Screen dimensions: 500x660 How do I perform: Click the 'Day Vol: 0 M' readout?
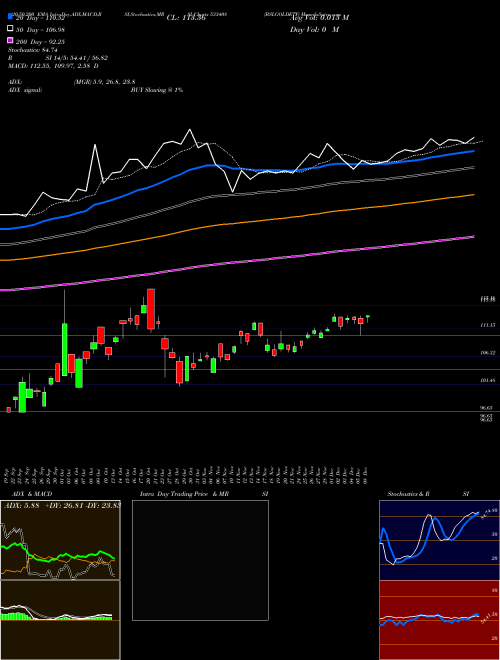314,29
